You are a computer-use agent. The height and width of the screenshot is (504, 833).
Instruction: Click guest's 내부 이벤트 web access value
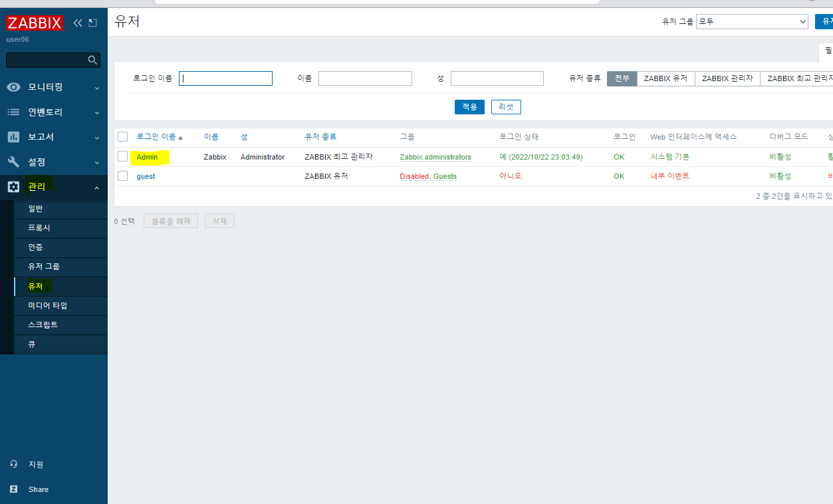[669, 176]
